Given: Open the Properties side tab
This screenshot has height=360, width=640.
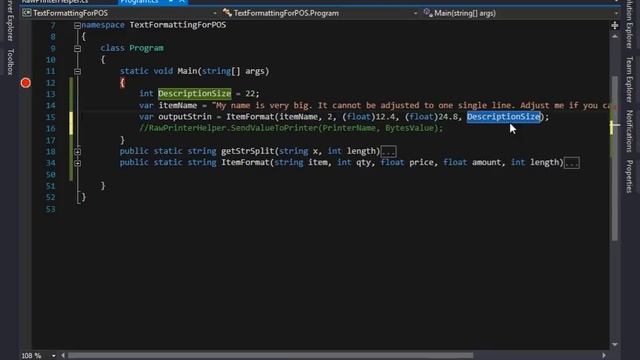Looking at the screenshot, I should point(630,176).
